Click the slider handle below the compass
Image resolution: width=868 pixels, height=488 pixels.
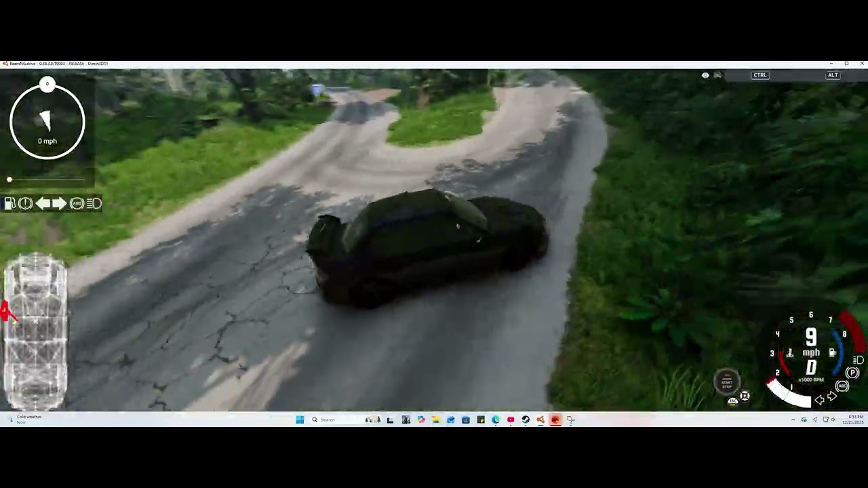[9, 180]
